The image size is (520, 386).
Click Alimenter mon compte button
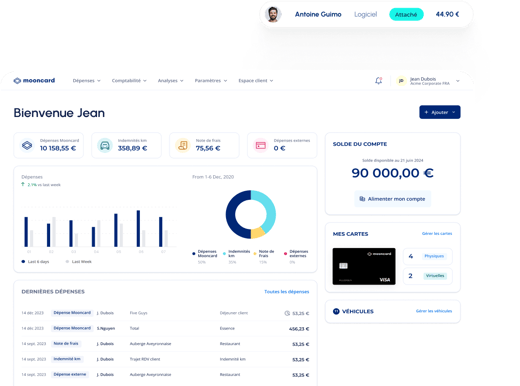coord(392,199)
